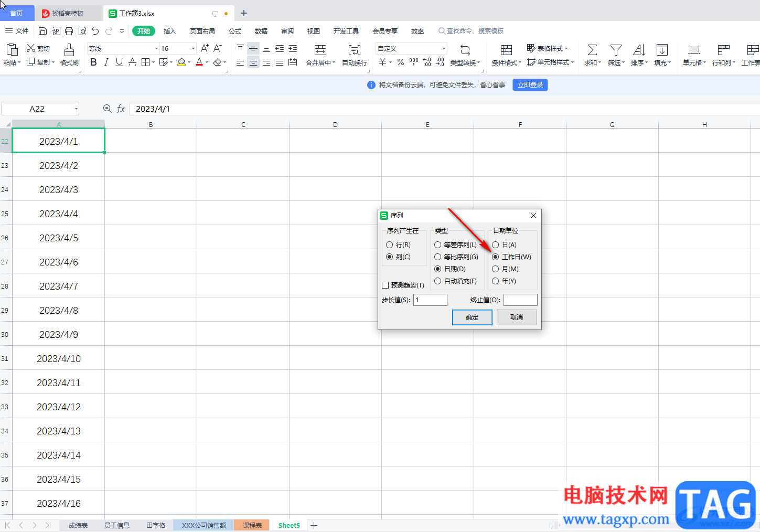760x532 pixels.
Task: Open the font name dropdown
Action: pos(156,49)
